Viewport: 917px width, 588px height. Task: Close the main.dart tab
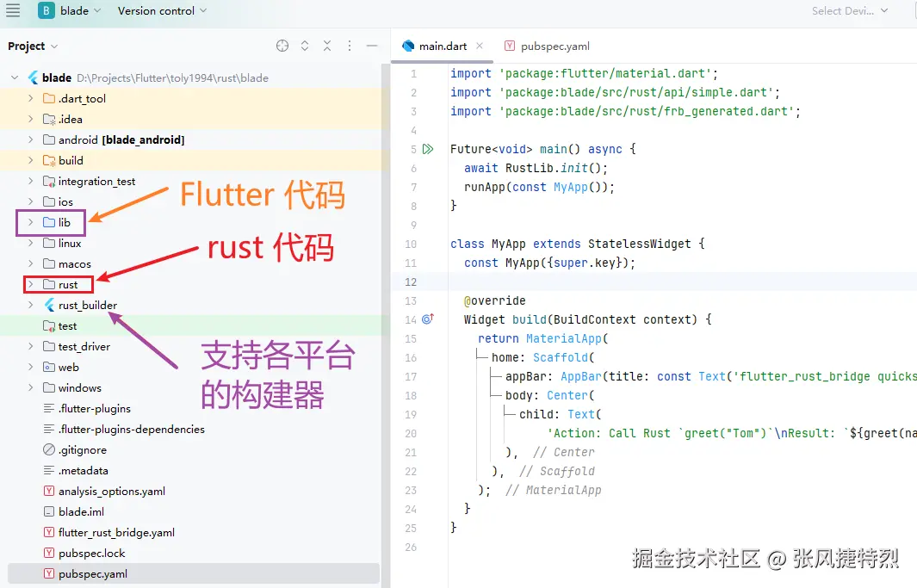coord(480,46)
